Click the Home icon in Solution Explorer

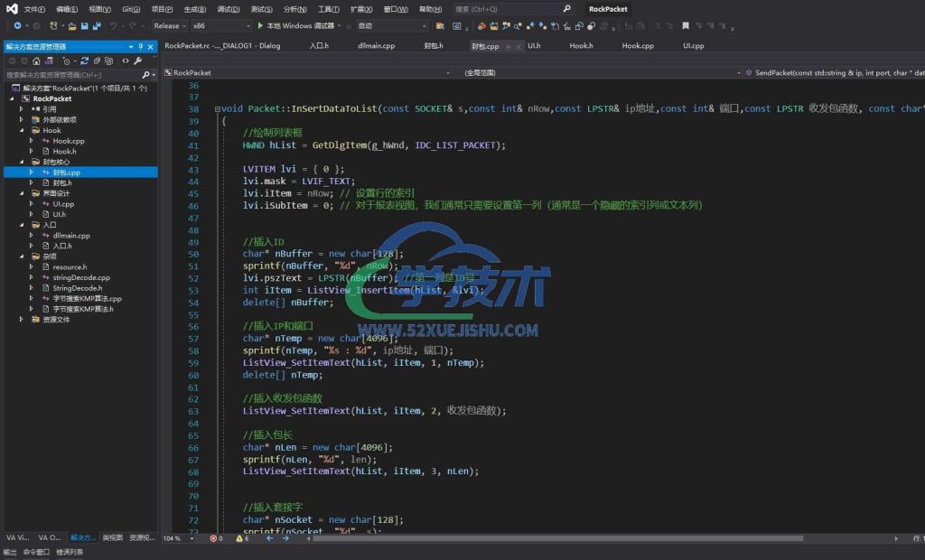35,61
